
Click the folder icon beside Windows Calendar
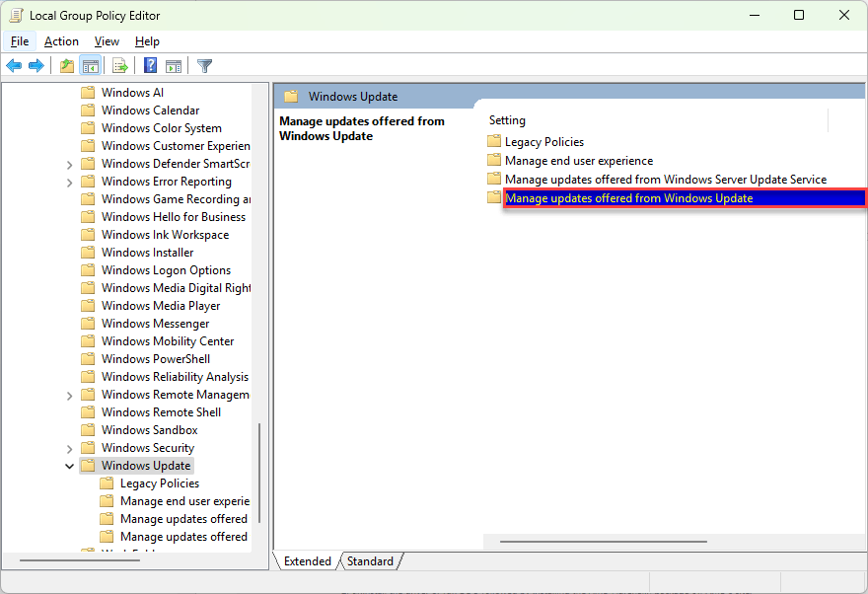(x=88, y=111)
